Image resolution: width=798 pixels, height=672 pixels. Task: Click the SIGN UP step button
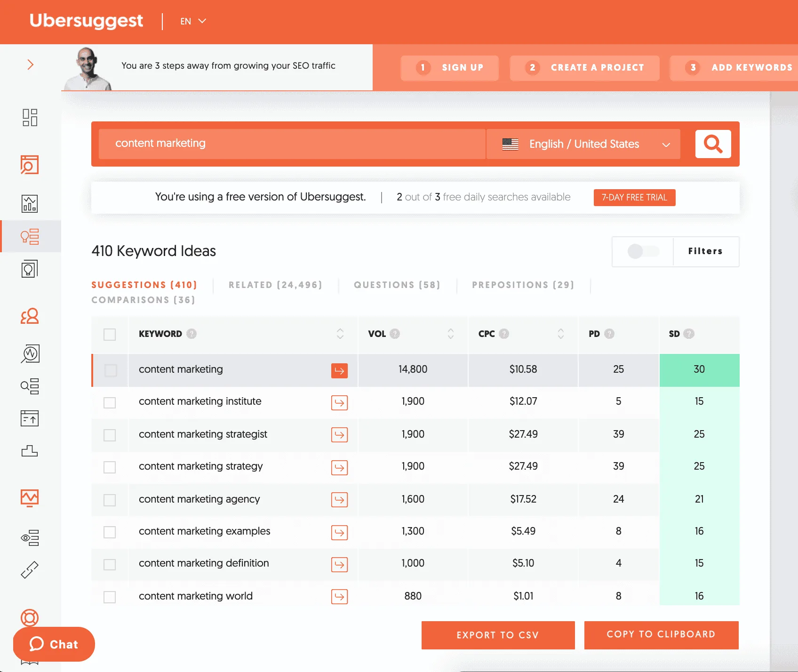pos(449,68)
